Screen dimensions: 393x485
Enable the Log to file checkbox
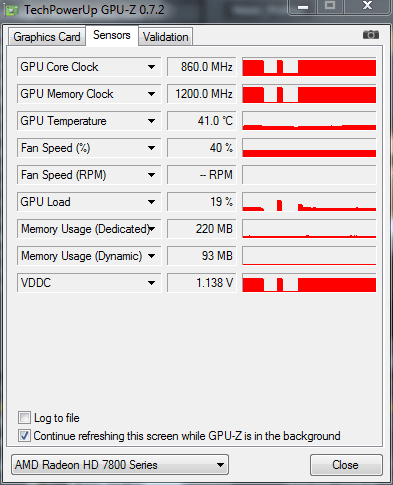pos(24,417)
